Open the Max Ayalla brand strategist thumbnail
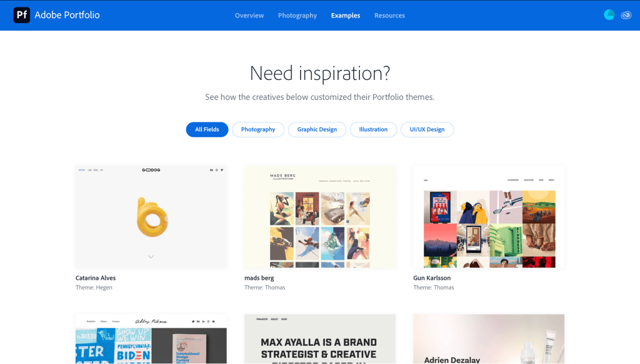Viewport: 640px width, 364px height. point(320,339)
